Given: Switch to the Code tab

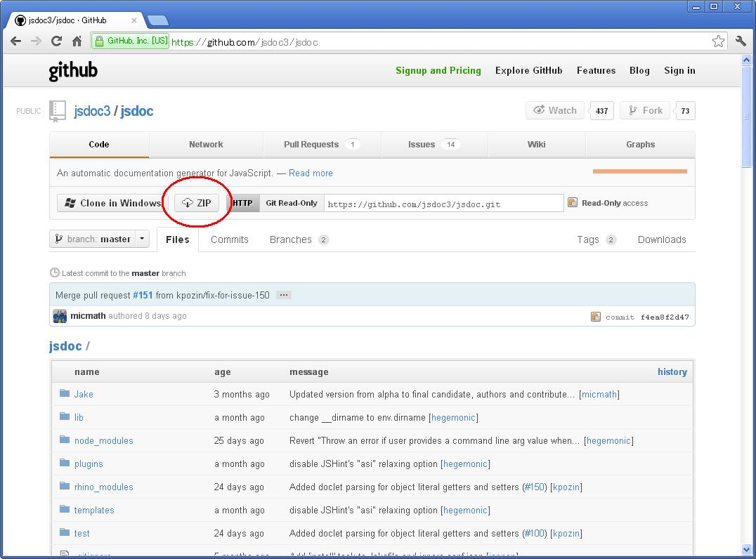Looking at the screenshot, I should [99, 145].
